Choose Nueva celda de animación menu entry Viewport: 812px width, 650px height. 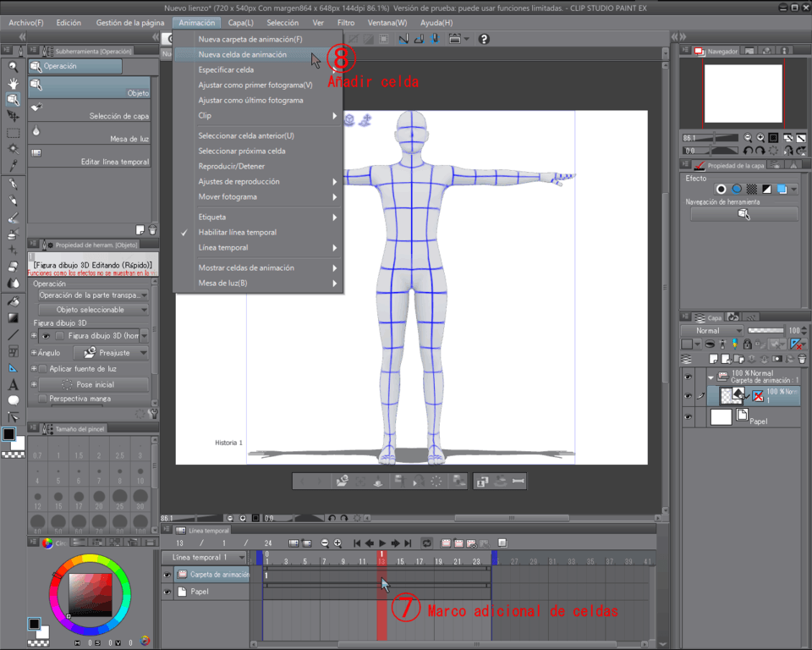242,54
